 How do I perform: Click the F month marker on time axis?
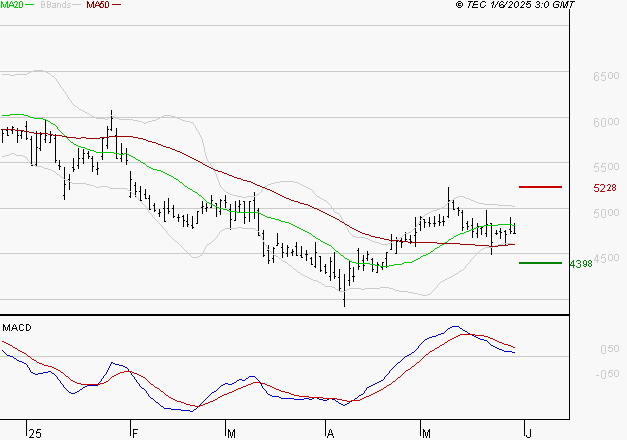(x=135, y=433)
